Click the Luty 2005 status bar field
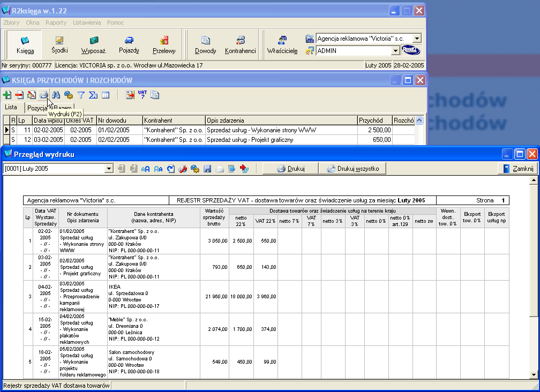This screenshot has height=392, width=540. (378, 65)
